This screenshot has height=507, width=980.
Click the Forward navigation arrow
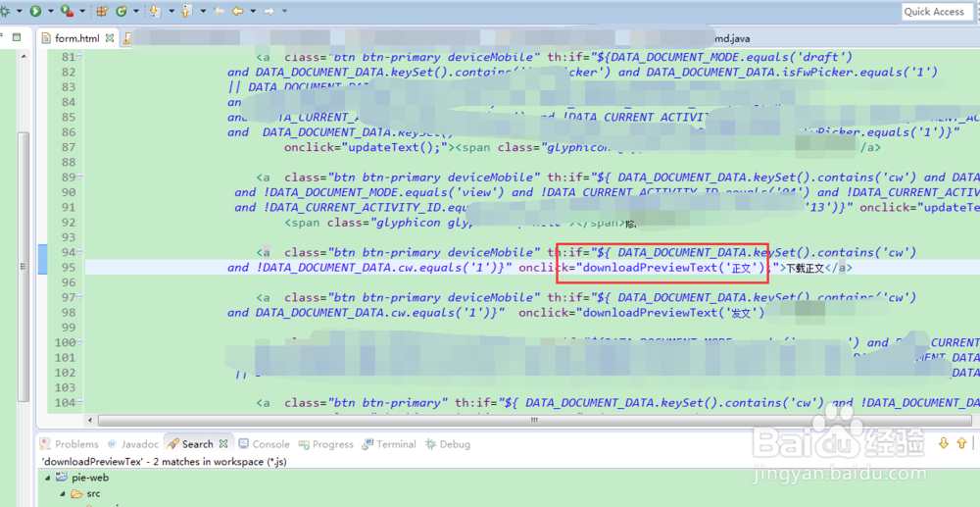point(269,11)
